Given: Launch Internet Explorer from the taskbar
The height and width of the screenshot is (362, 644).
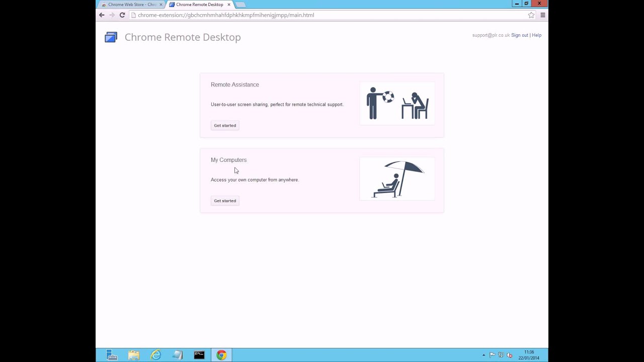Looking at the screenshot, I should tap(155, 355).
